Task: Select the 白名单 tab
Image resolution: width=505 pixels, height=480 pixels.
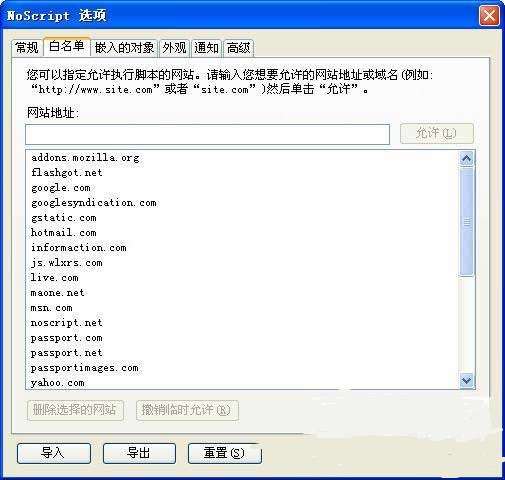Action: [66, 46]
